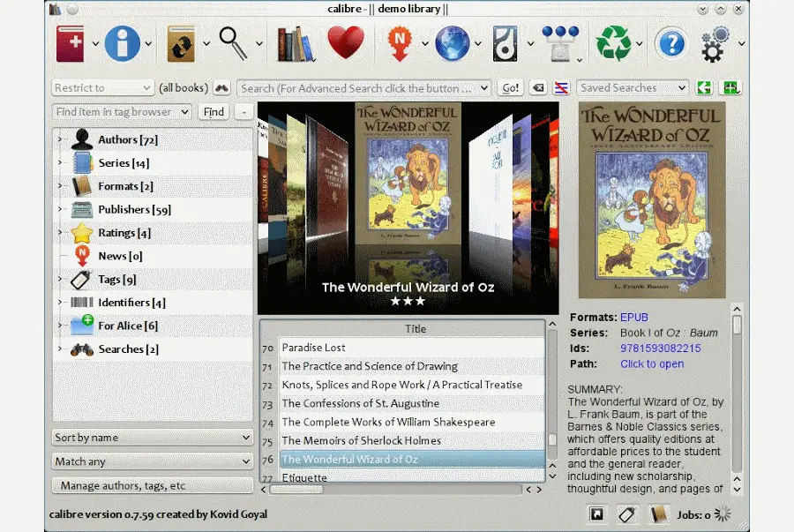Click the book list vertical scrollbar thumb
This screenshot has height=532, width=794.
pos(552,439)
